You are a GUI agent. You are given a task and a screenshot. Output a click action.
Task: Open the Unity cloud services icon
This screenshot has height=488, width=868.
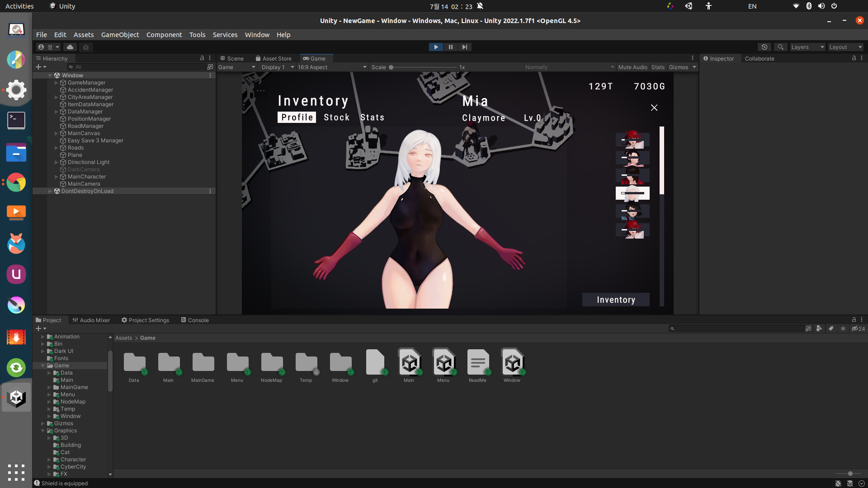click(70, 47)
